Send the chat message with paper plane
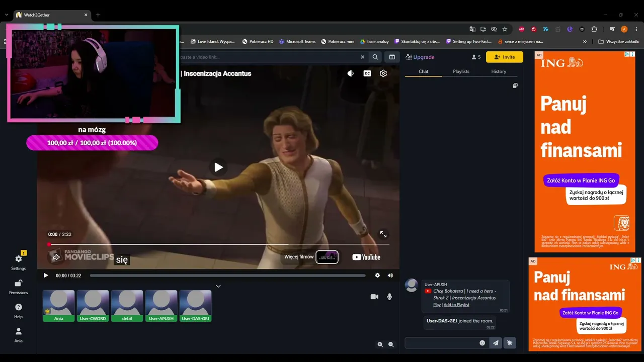The width and height of the screenshot is (644, 362). coord(496,343)
